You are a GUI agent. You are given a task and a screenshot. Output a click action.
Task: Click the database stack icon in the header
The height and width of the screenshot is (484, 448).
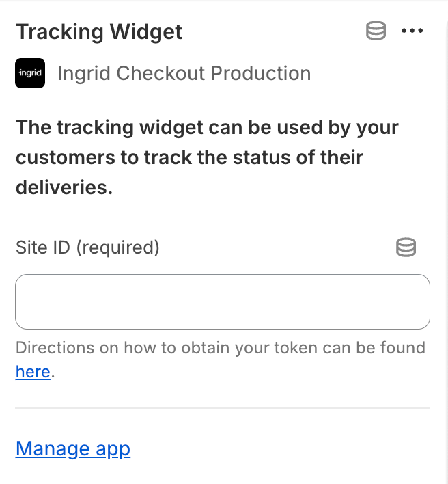[x=376, y=31]
